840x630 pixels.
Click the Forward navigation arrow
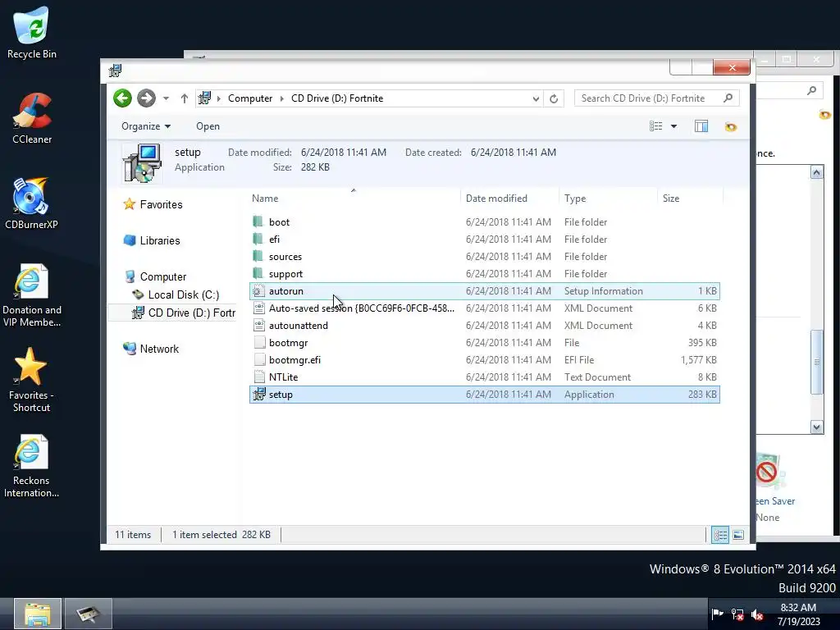coord(146,98)
